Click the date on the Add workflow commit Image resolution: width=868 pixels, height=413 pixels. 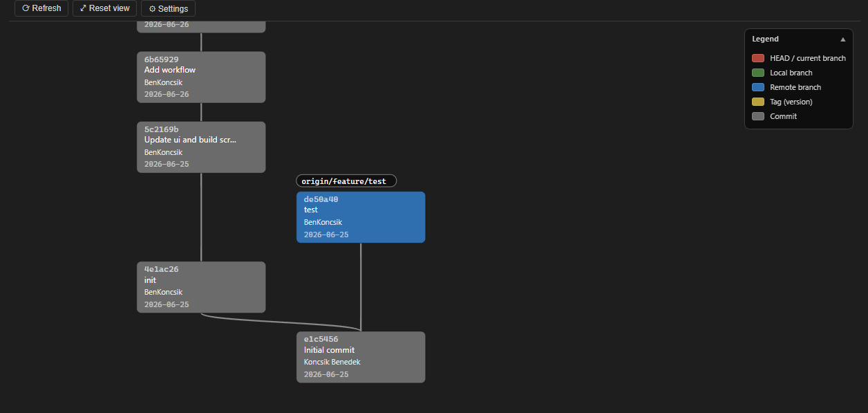[167, 94]
